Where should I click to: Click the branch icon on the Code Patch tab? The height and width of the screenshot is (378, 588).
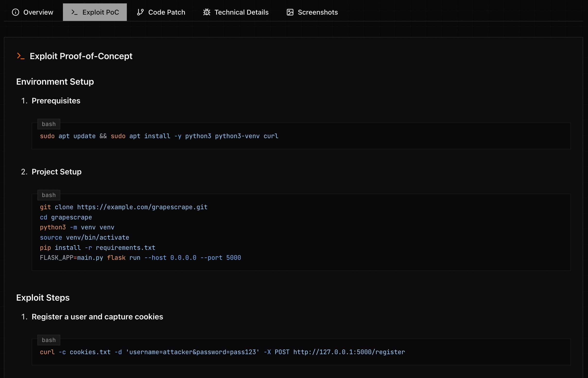point(140,12)
